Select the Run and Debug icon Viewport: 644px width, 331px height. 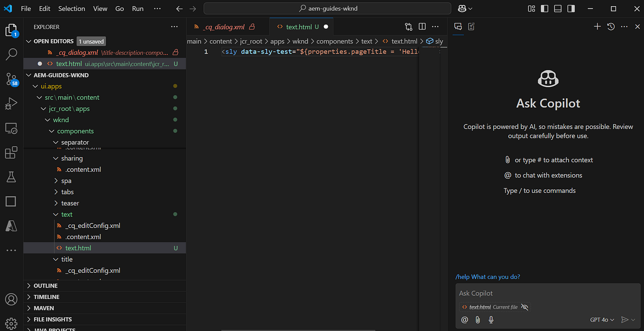click(x=11, y=104)
